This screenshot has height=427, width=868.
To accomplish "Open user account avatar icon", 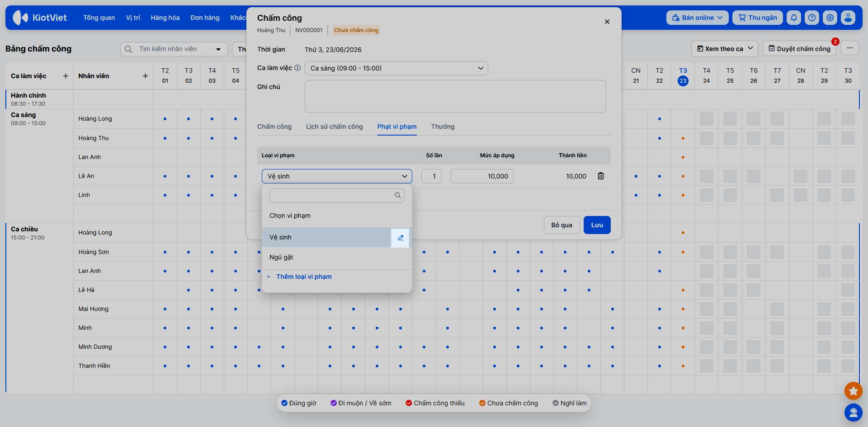I will point(848,18).
